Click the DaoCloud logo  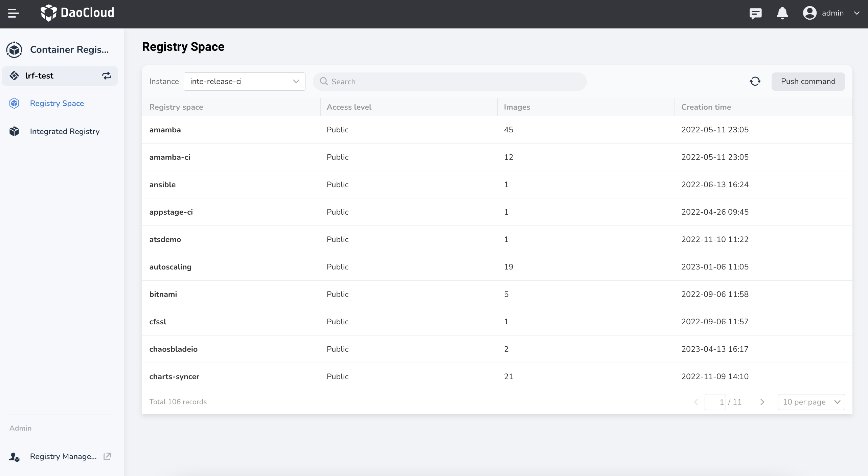(x=77, y=13)
